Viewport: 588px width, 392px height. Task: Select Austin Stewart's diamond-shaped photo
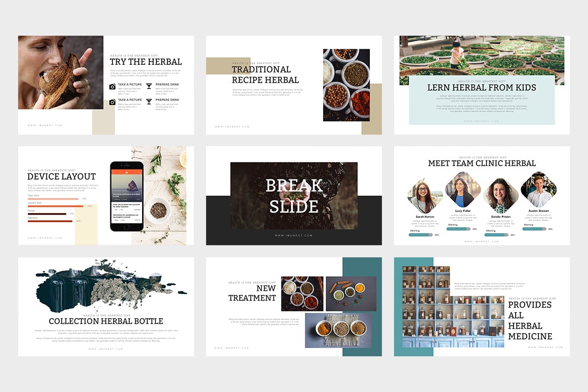(538, 190)
